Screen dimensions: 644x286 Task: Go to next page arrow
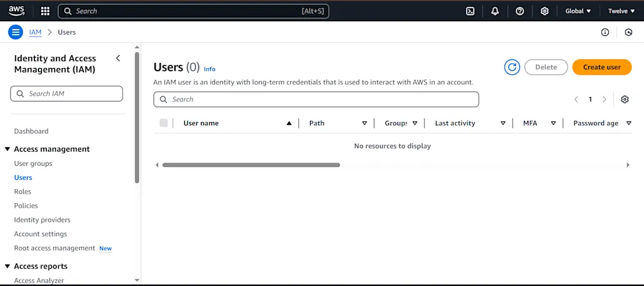coord(604,99)
